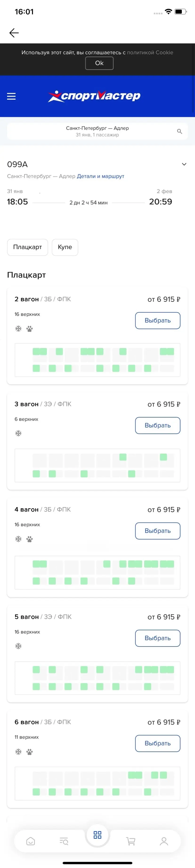The height and width of the screenshot is (868, 195).
Task: Open the profile tab
Action: (x=164, y=841)
